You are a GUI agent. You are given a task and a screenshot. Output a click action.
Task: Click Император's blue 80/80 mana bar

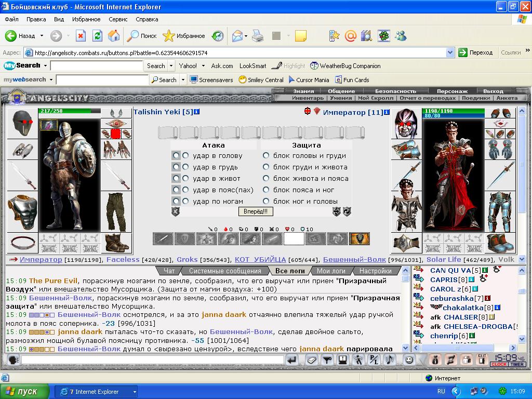pyautogui.click(x=454, y=116)
